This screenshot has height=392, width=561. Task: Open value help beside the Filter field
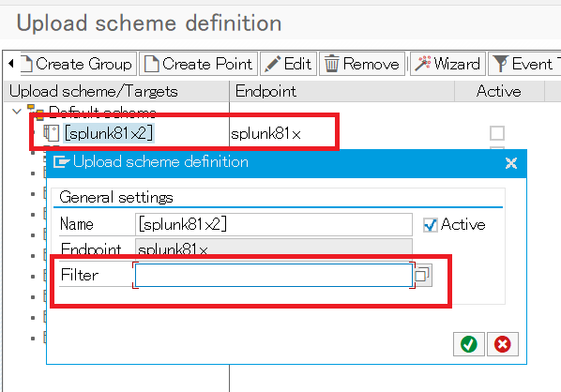[x=422, y=275]
